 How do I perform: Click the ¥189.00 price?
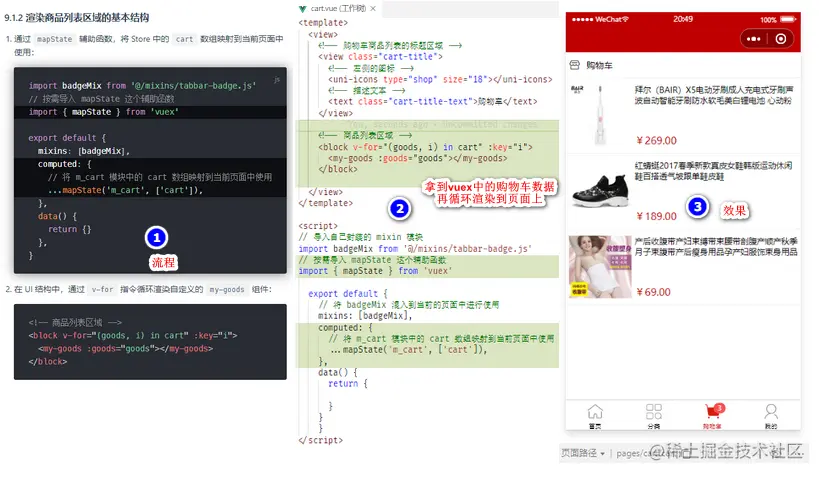(x=657, y=216)
